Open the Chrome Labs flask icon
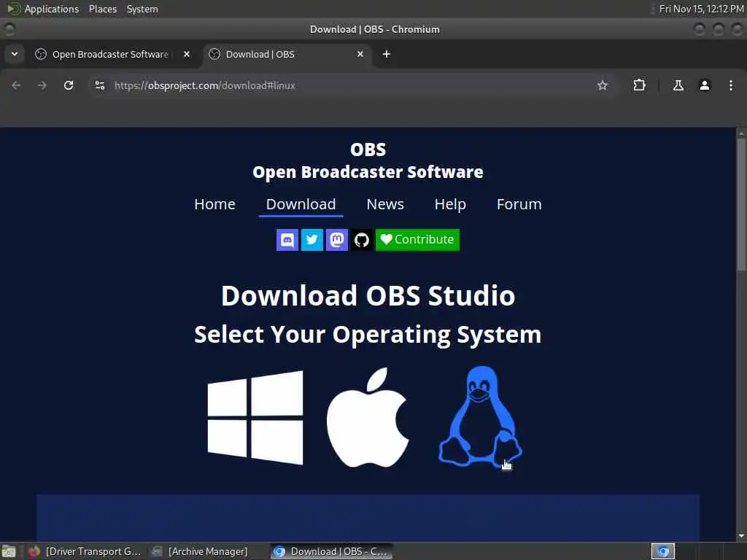The height and width of the screenshot is (560, 747). point(678,85)
